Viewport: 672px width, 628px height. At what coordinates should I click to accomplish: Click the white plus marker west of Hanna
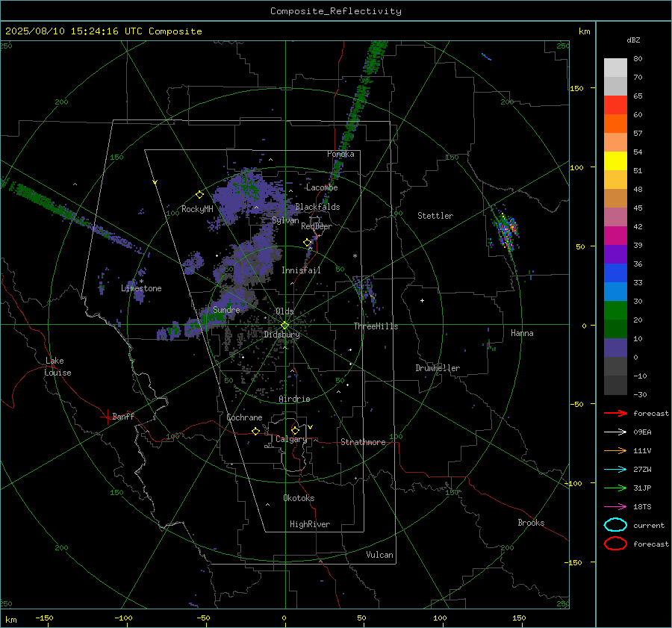coord(422,300)
